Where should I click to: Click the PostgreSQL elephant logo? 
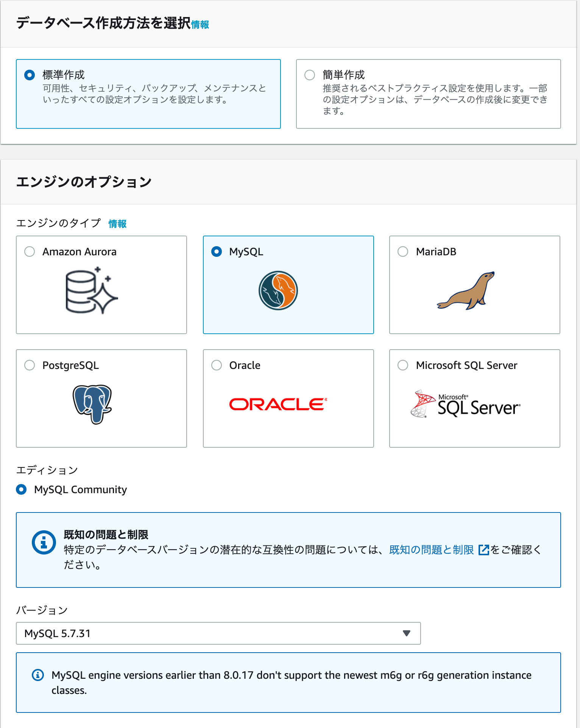[x=92, y=404]
